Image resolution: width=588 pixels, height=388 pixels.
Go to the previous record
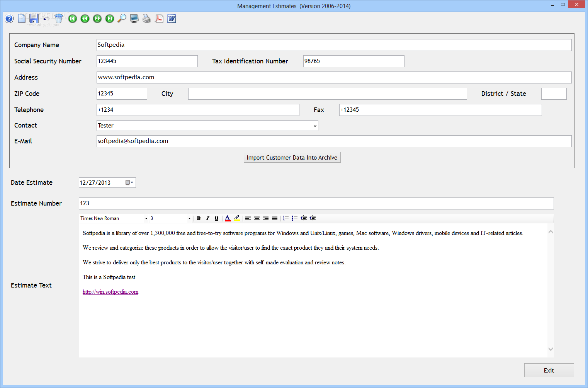click(x=85, y=19)
